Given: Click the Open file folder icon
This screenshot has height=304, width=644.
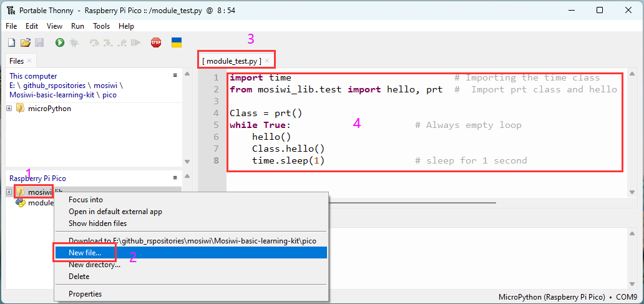Looking at the screenshot, I should tap(26, 42).
